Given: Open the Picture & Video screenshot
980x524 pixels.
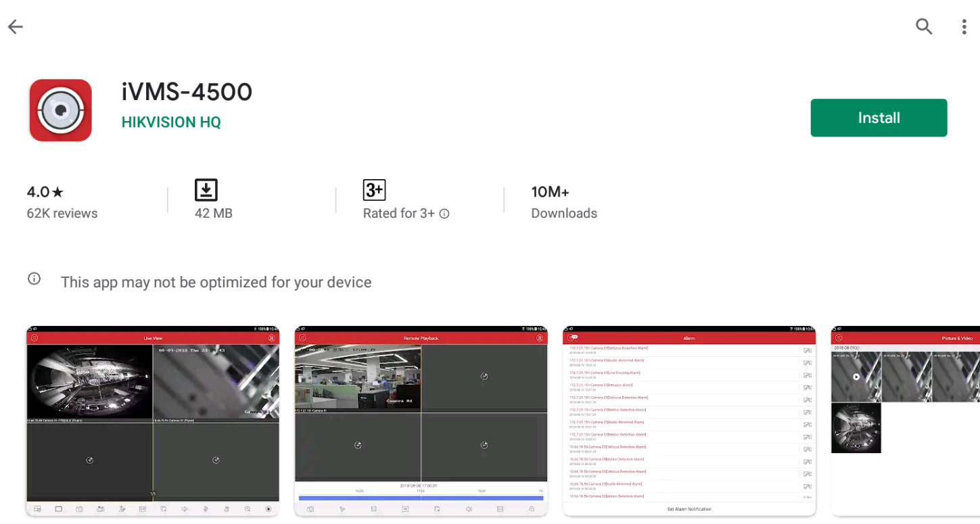Looking at the screenshot, I should click(x=906, y=421).
